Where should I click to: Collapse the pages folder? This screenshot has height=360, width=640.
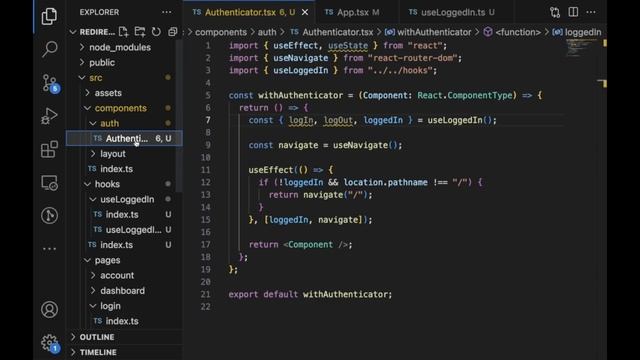107,260
